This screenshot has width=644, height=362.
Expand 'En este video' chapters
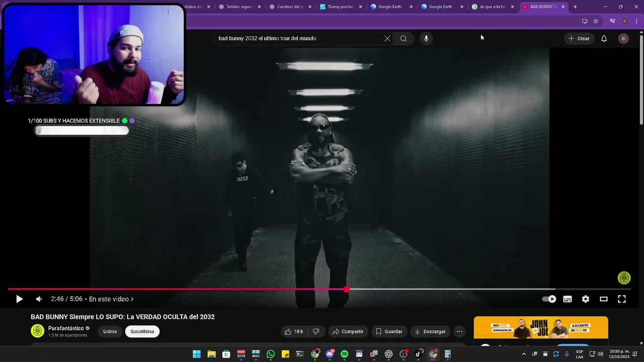111,299
